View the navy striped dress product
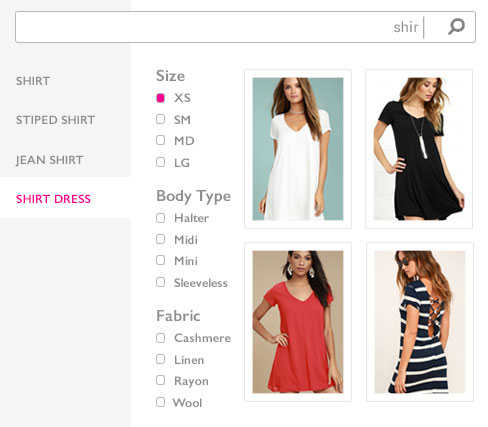The image size is (488, 427). tap(420, 322)
